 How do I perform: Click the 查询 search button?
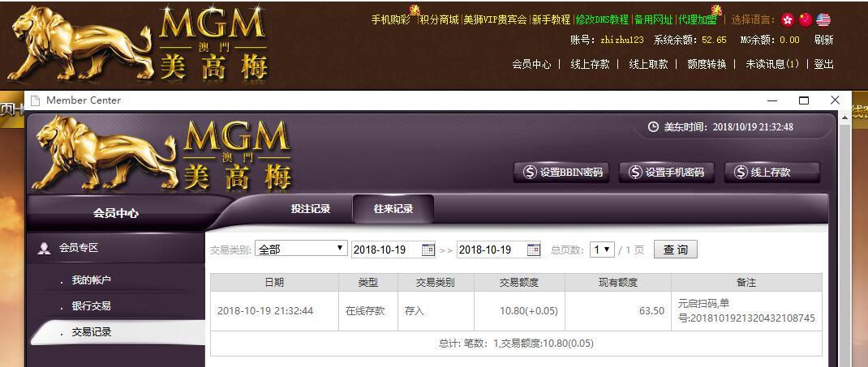[676, 250]
